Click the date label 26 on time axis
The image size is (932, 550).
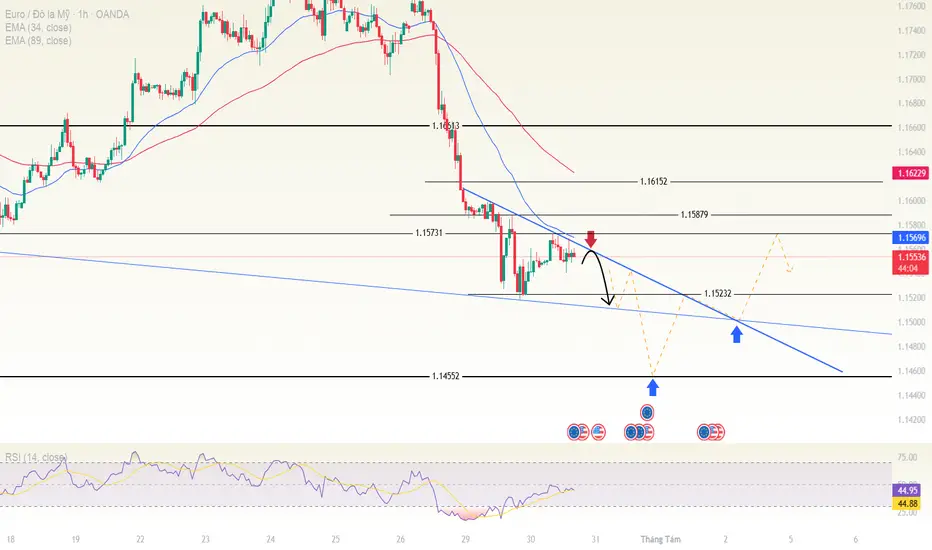[x=401, y=539]
